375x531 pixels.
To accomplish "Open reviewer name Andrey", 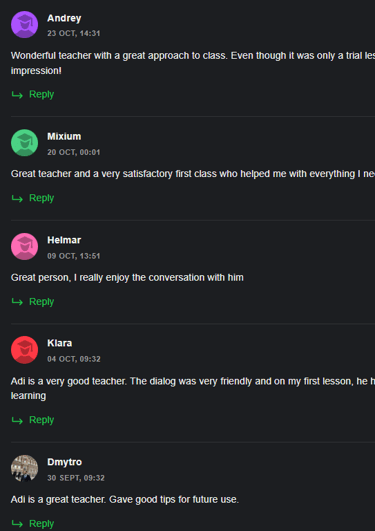I will click(64, 18).
